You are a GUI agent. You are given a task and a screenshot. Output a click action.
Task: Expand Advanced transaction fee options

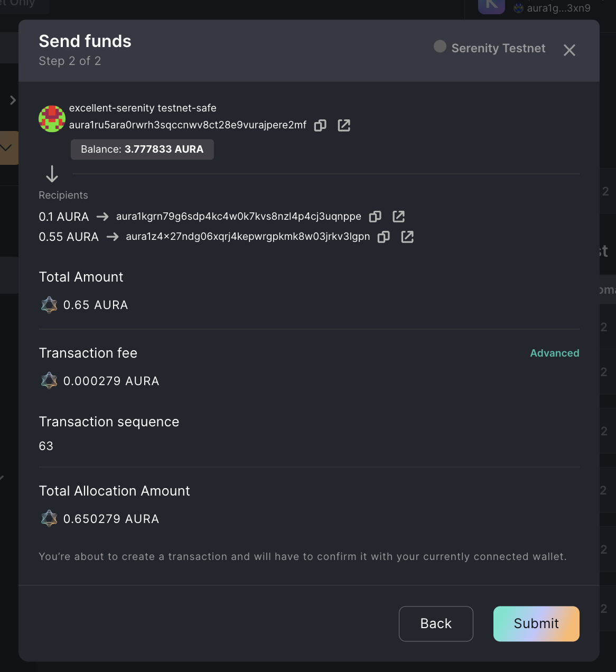click(554, 353)
